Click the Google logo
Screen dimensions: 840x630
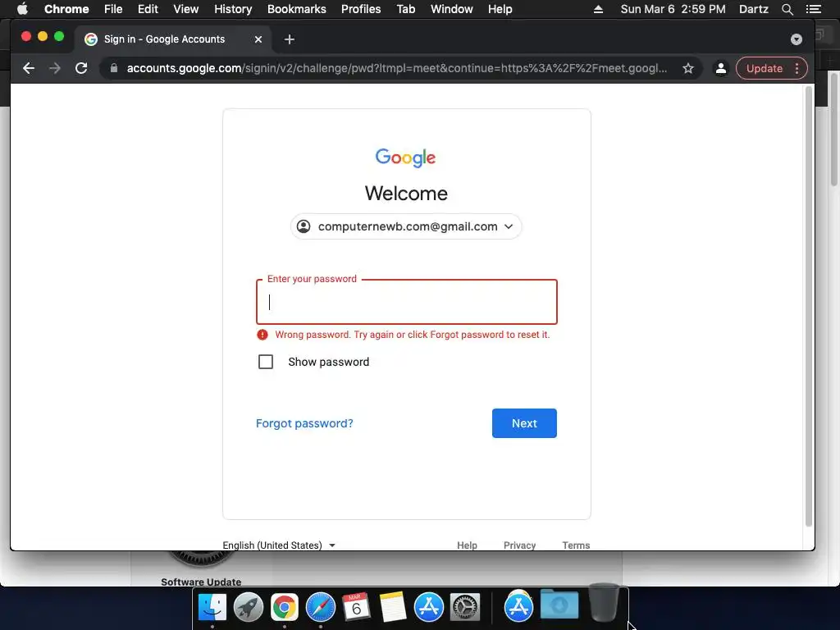coord(405,157)
